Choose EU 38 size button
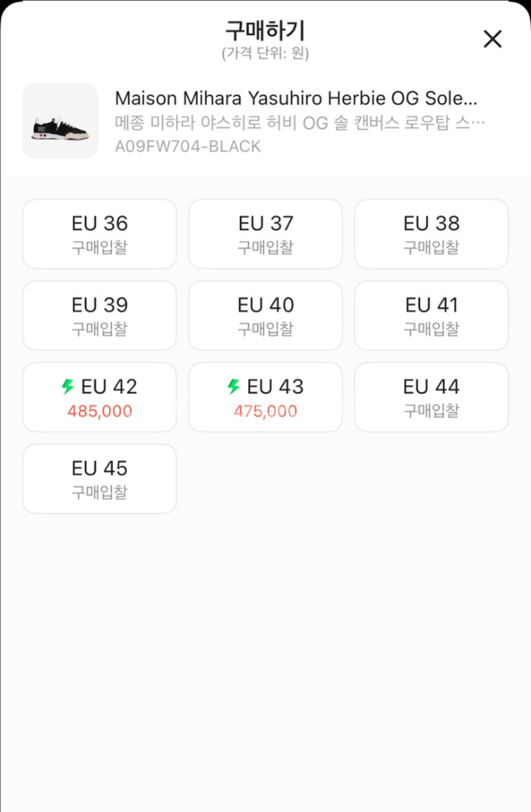Viewport: 531px width, 812px height. click(x=431, y=234)
